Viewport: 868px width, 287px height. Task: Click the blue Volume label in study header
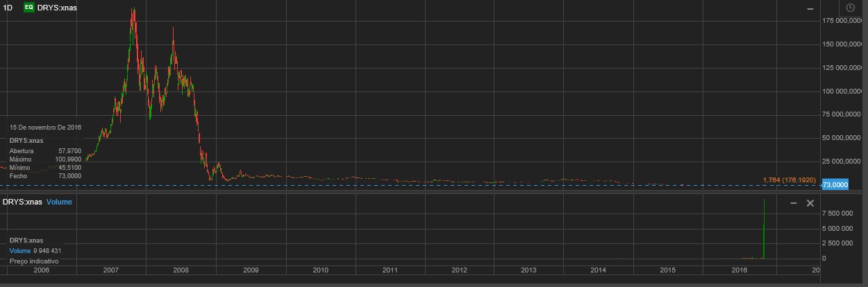pyautogui.click(x=59, y=202)
